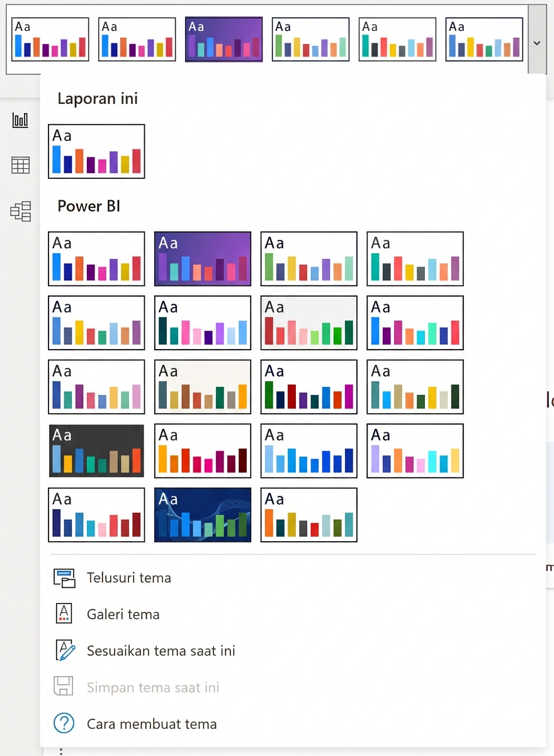Select the current theme under Laporan ini
The image size is (554, 756).
[x=96, y=151]
